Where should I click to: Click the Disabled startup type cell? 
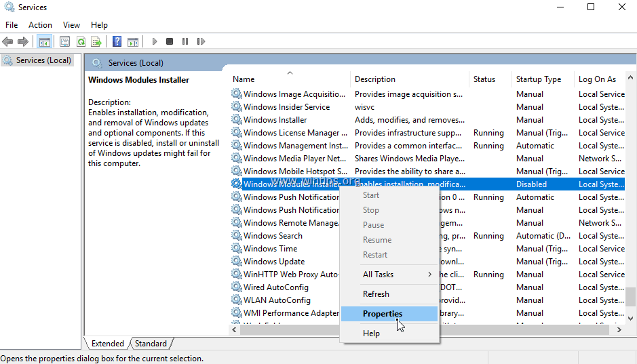pos(531,184)
